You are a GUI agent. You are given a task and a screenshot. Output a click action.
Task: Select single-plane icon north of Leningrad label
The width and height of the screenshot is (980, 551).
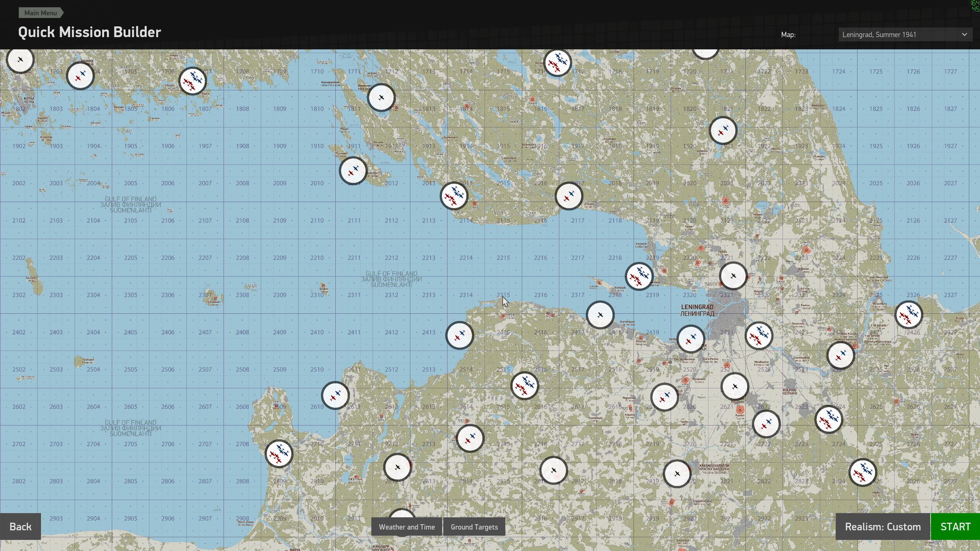(x=733, y=275)
